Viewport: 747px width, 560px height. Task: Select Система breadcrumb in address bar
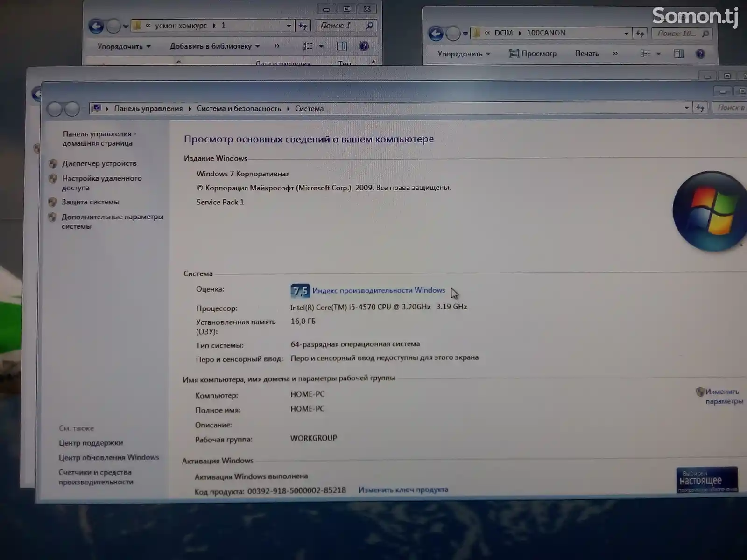(x=309, y=108)
